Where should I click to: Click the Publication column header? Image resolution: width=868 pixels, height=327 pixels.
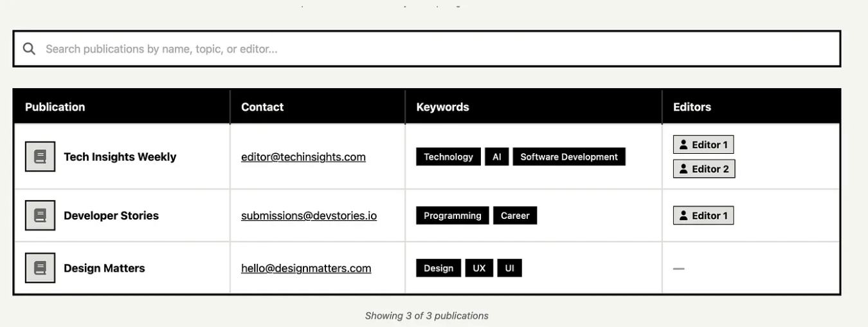point(55,107)
